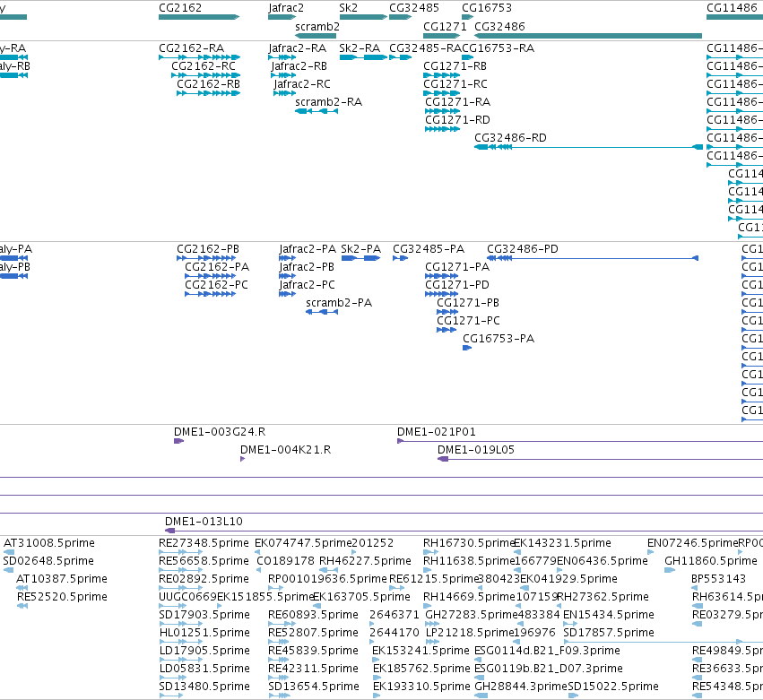
Task: Click BAC clone DME1-003G24.R
Action: click(179, 441)
